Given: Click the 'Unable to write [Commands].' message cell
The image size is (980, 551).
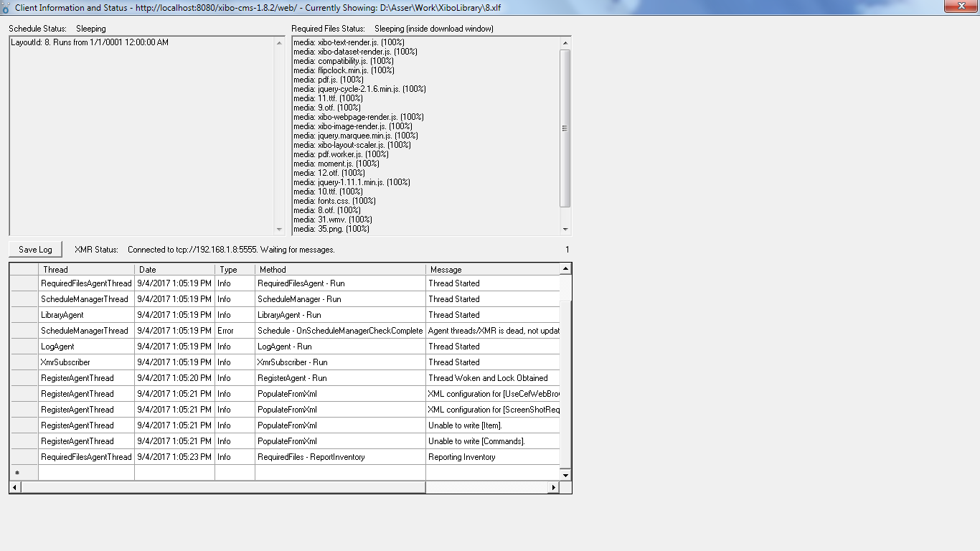Looking at the screenshot, I should [x=493, y=441].
